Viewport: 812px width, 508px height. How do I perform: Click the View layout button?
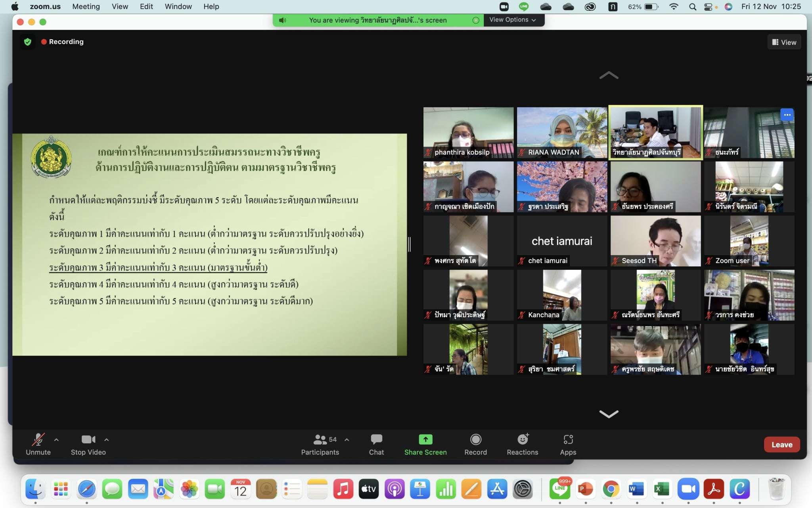(x=784, y=42)
